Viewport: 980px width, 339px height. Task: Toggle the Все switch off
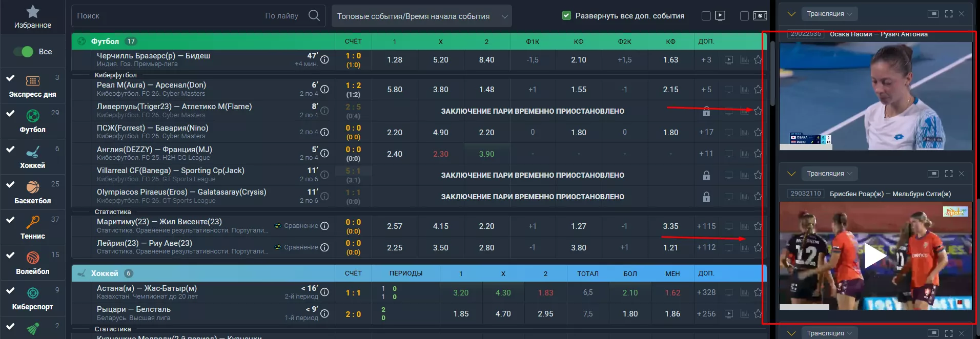pos(24,52)
